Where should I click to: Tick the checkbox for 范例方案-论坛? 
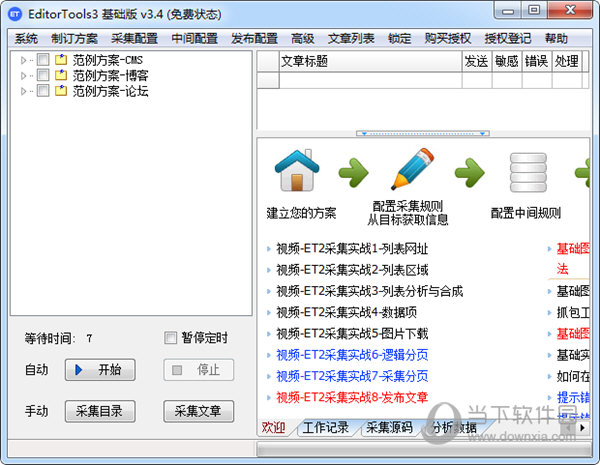pos(43,91)
